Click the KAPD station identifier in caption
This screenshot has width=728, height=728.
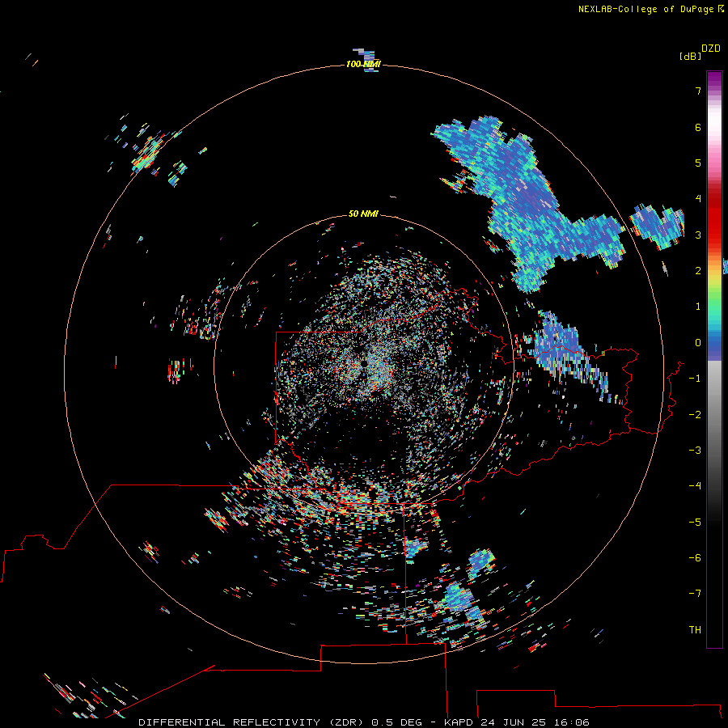[x=459, y=722]
